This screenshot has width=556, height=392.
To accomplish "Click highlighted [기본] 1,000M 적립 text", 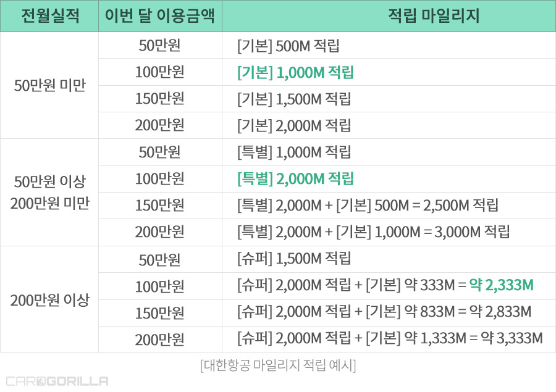I will [295, 72].
